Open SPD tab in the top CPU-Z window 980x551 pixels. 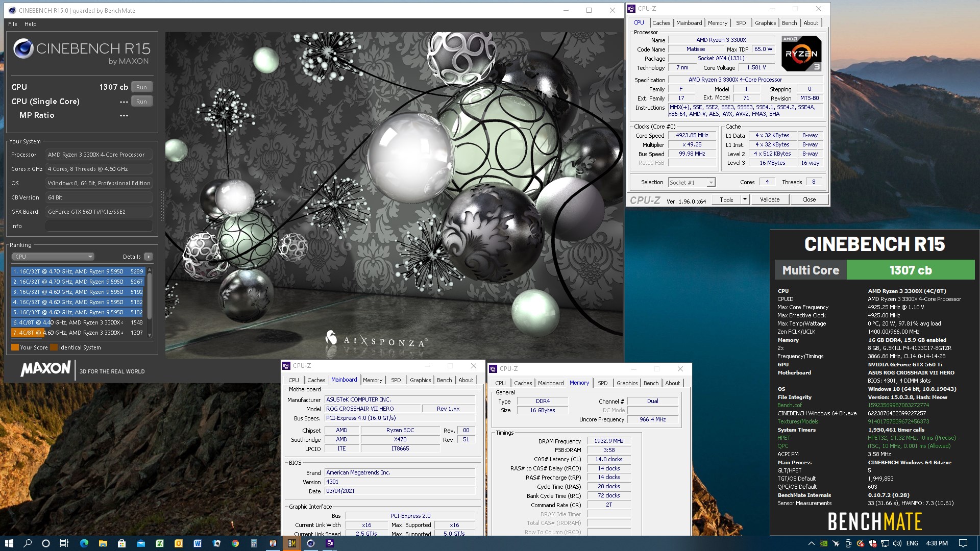click(x=741, y=23)
